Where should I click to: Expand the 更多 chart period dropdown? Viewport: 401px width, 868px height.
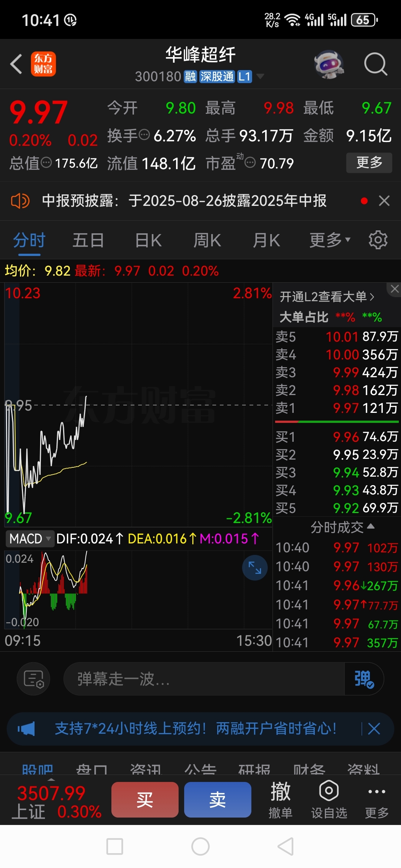[x=330, y=240]
